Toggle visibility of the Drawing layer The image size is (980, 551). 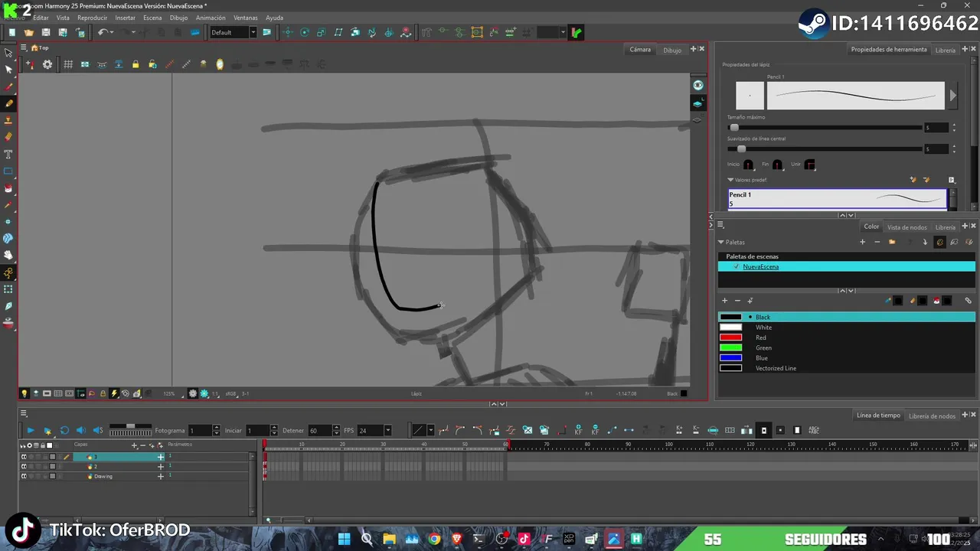tap(24, 476)
